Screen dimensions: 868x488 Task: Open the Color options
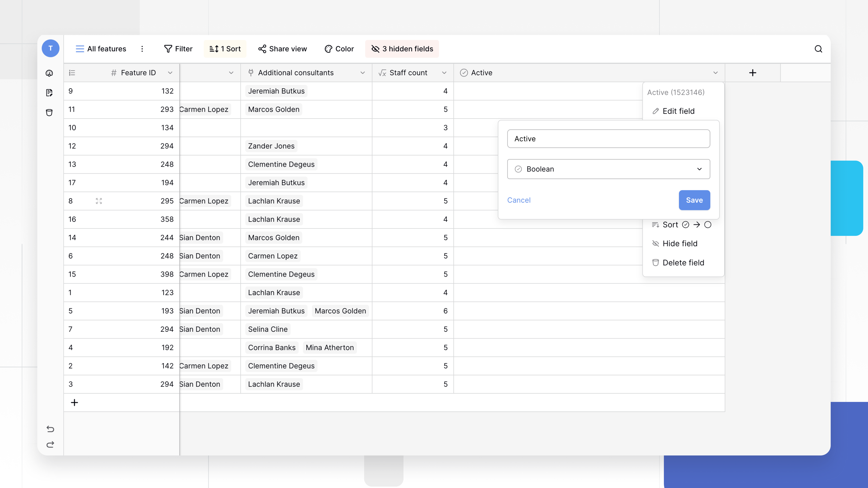coord(339,49)
